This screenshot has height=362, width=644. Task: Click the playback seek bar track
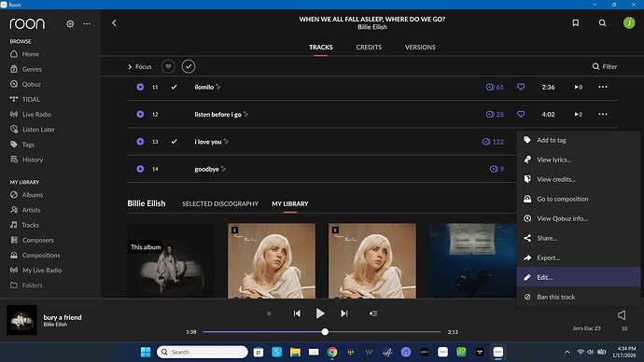[322, 331]
